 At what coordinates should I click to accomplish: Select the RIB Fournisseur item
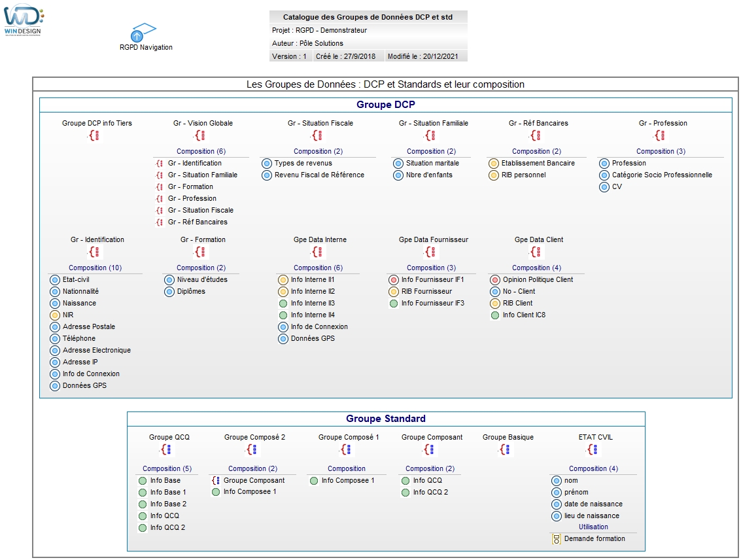[x=426, y=291]
